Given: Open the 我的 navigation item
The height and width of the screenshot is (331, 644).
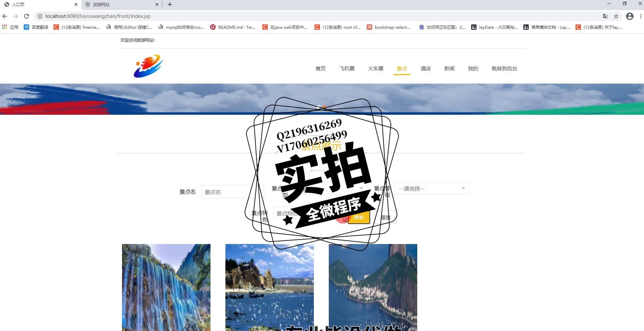Looking at the screenshot, I should [x=473, y=69].
